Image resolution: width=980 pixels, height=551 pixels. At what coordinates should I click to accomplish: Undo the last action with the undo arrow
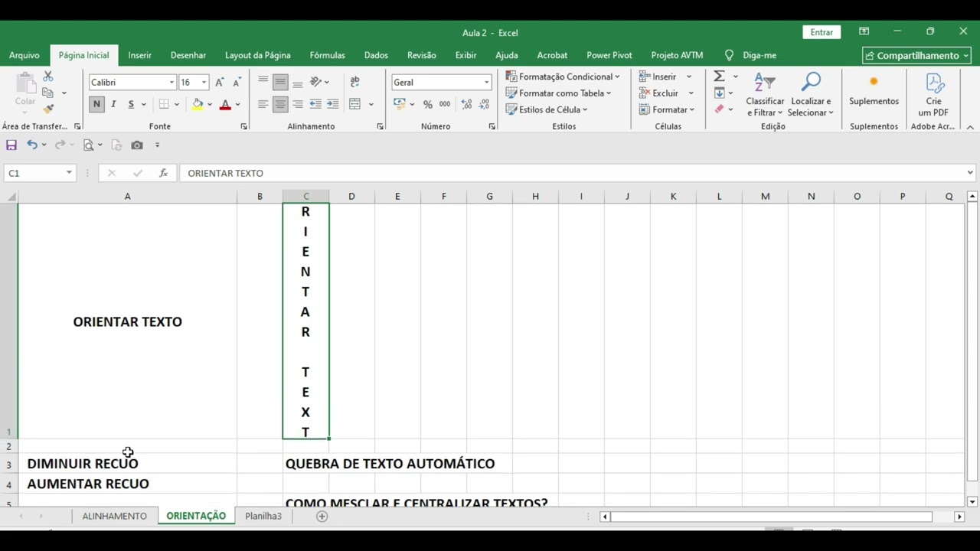point(31,145)
